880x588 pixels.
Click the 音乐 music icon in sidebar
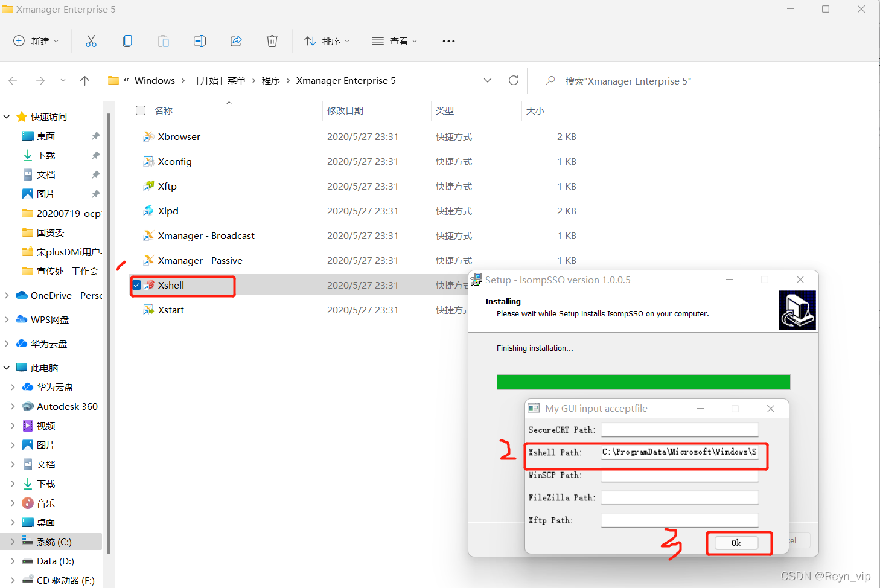[28, 503]
